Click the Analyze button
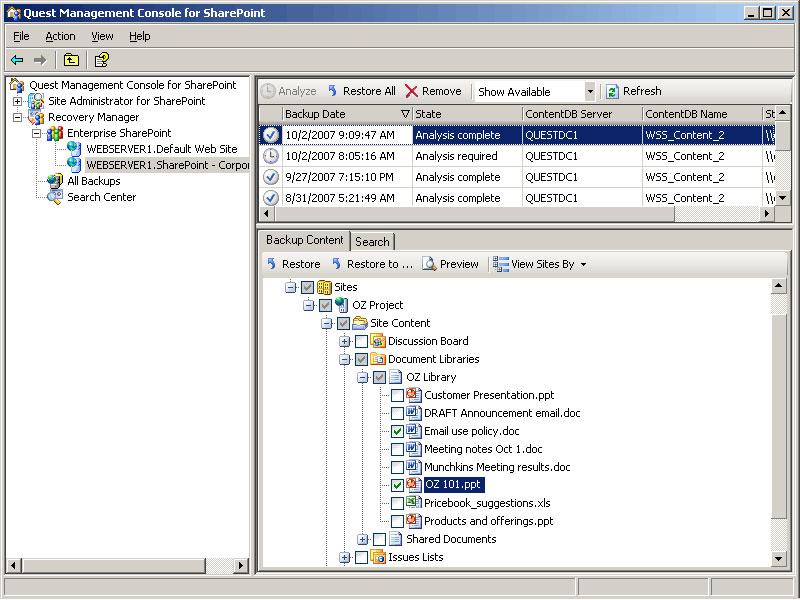800x600 pixels. (289, 91)
